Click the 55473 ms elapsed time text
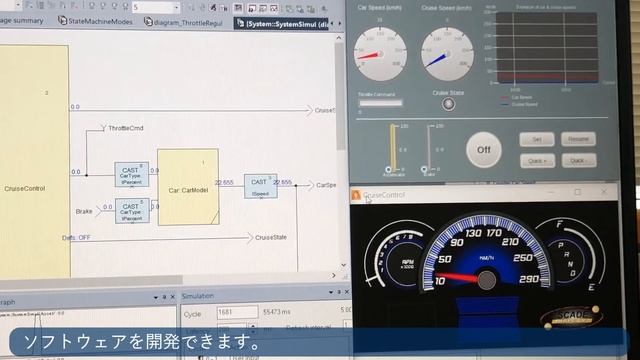This screenshot has width=640, height=360. [277, 311]
